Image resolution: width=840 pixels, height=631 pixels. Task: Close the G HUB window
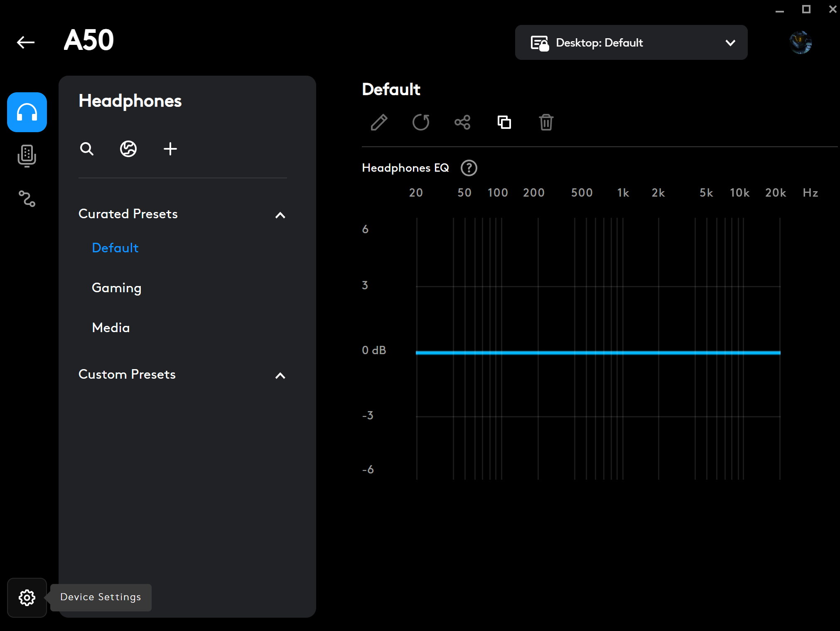(x=833, y=9)
